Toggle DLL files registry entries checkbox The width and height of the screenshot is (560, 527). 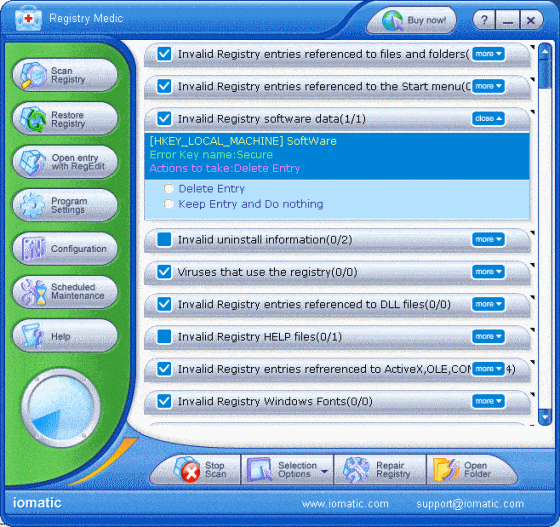point(164,304)
